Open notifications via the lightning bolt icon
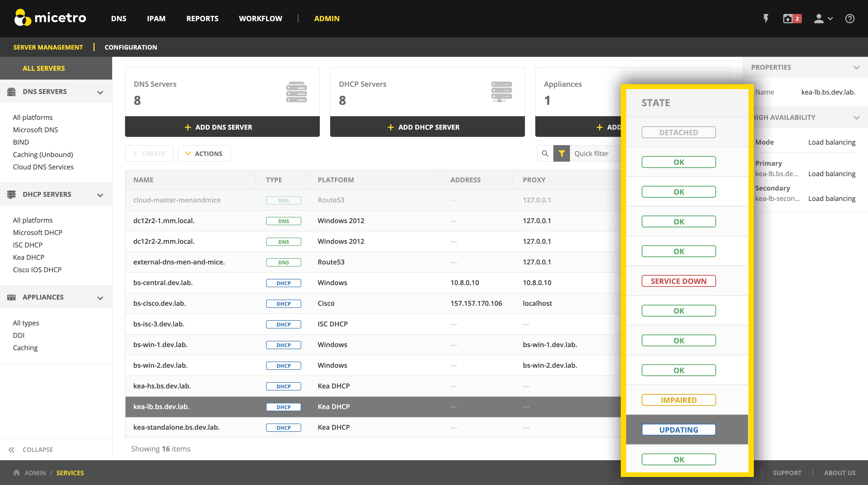868x485 pixels. (766, 19)
